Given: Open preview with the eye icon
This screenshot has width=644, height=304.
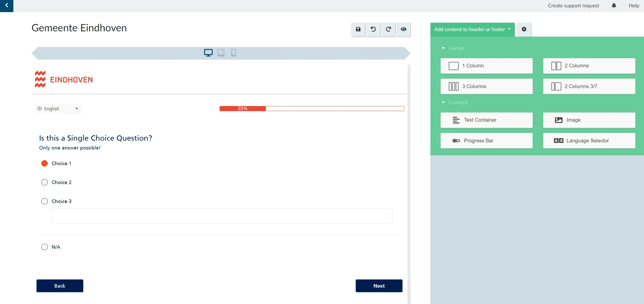Looking at the screenshot, I should click(403, 29).
